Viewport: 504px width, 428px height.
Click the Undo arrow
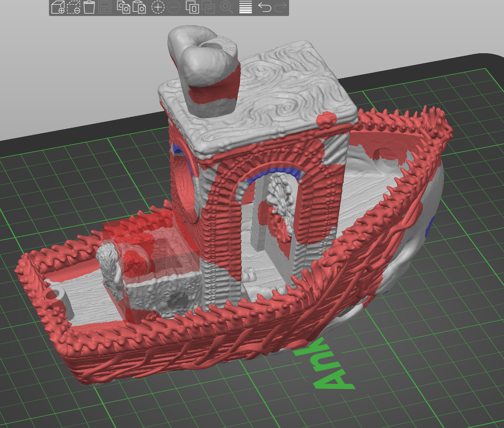click(x=265, y=7)
